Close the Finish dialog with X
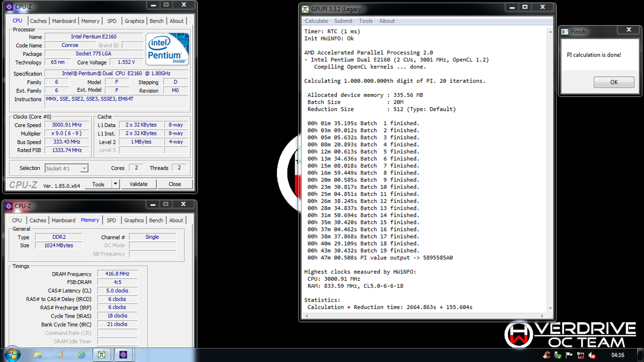Image resolution: width=644 pixels, height=362 pixels. (x=629, y=30)
